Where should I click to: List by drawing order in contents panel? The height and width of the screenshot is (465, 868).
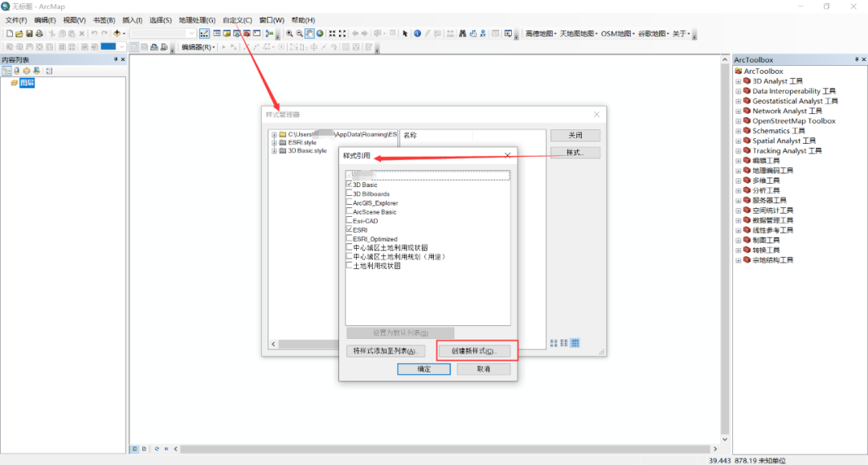(x=6, y=71)
